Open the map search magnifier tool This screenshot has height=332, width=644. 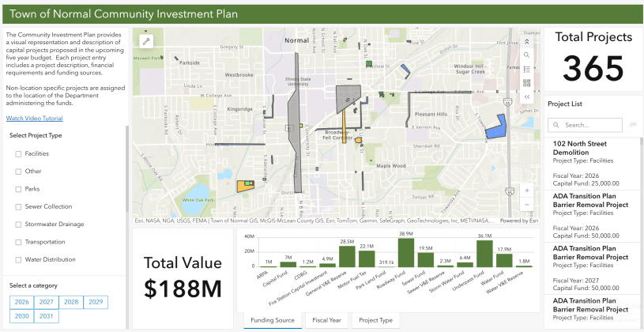[x=526, y=55]
